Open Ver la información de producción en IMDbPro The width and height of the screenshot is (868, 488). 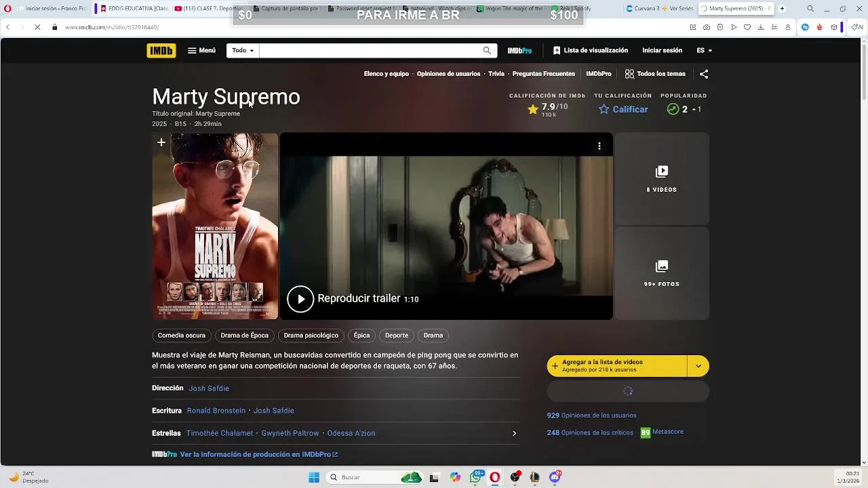click(258, 454)
